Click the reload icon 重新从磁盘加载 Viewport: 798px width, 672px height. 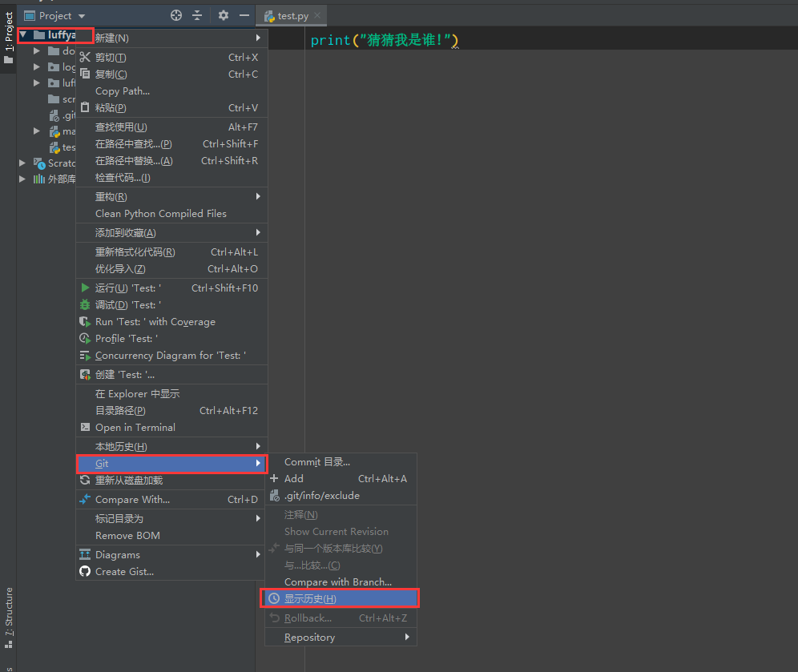[x=85, y=481]
